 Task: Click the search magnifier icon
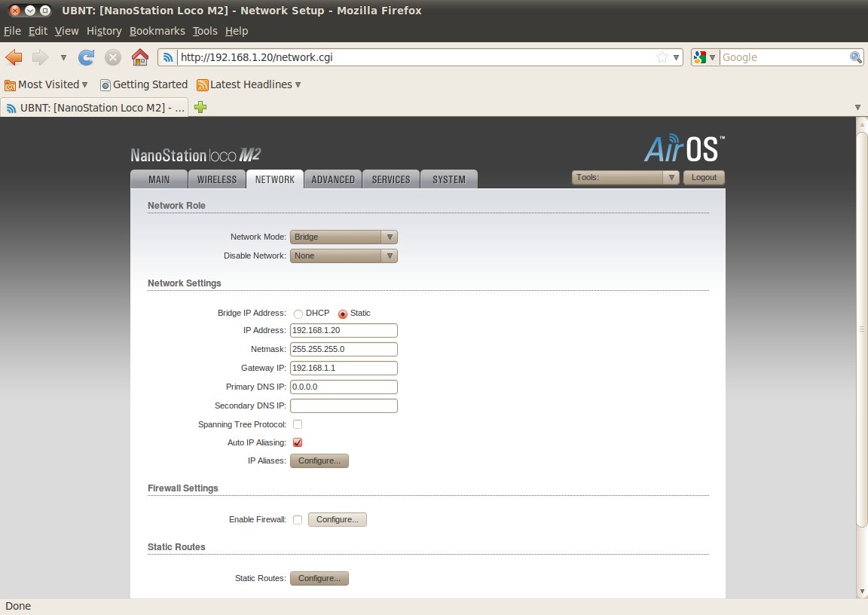[x=855, y=57]
